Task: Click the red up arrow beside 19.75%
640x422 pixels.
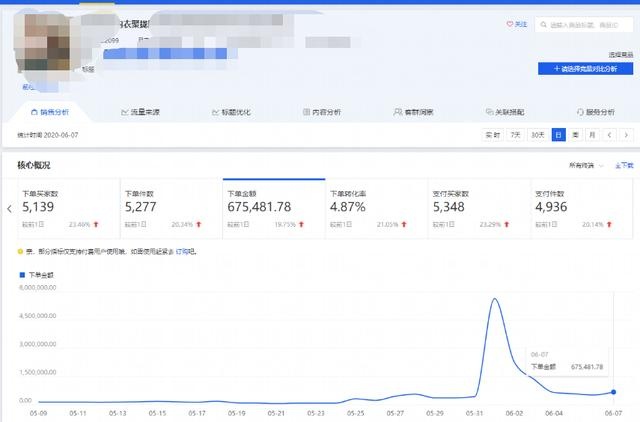Action: click(x=302, y=224)
